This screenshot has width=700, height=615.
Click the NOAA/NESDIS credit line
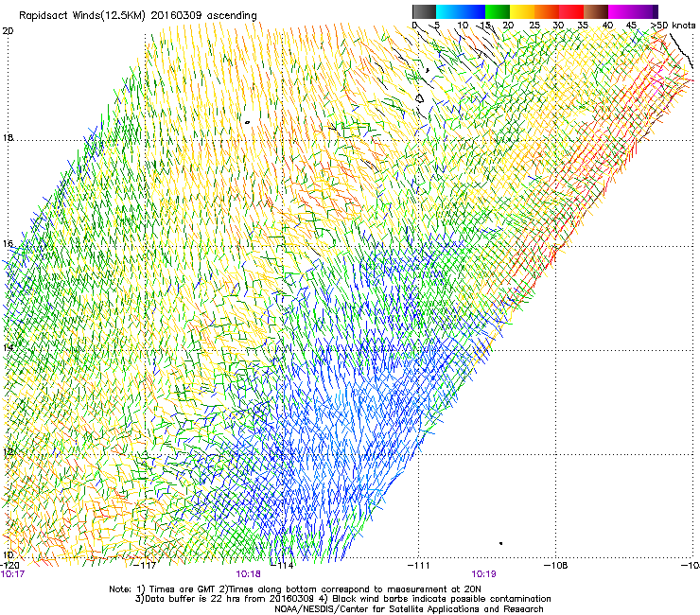[x=409, y=609]
